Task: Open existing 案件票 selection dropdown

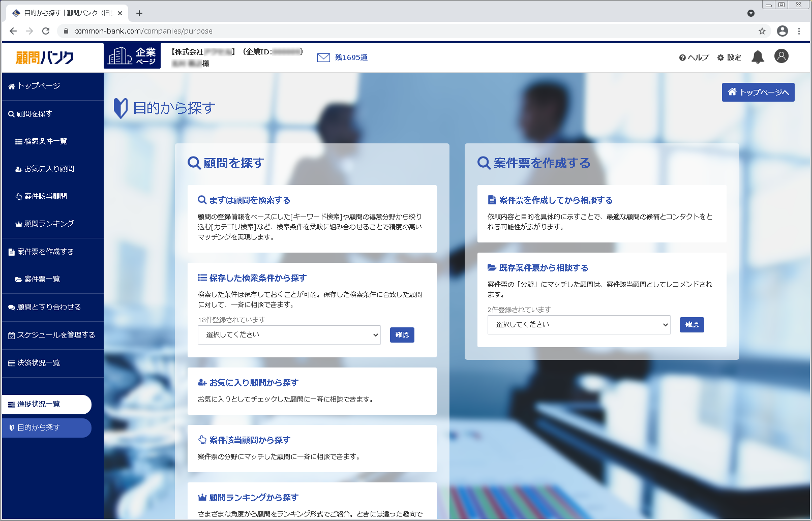Action: pyautogui.click(x=579, y=325)
